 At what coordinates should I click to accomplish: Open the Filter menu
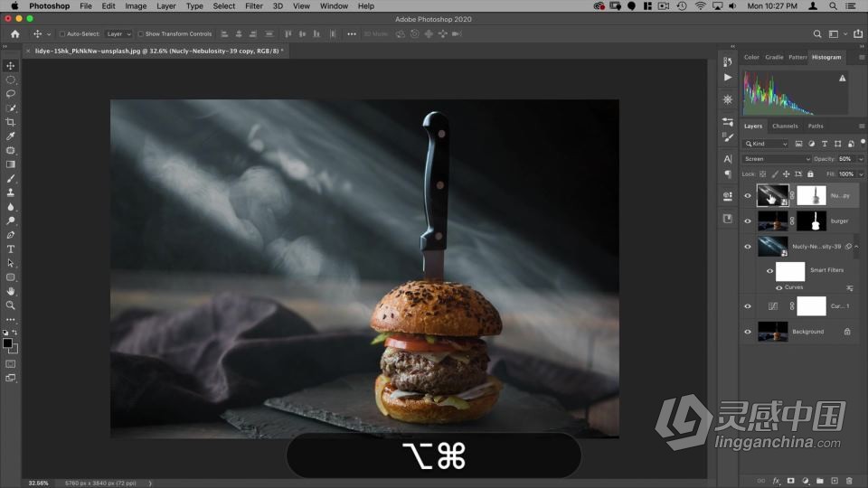click(x=254, y=6)
